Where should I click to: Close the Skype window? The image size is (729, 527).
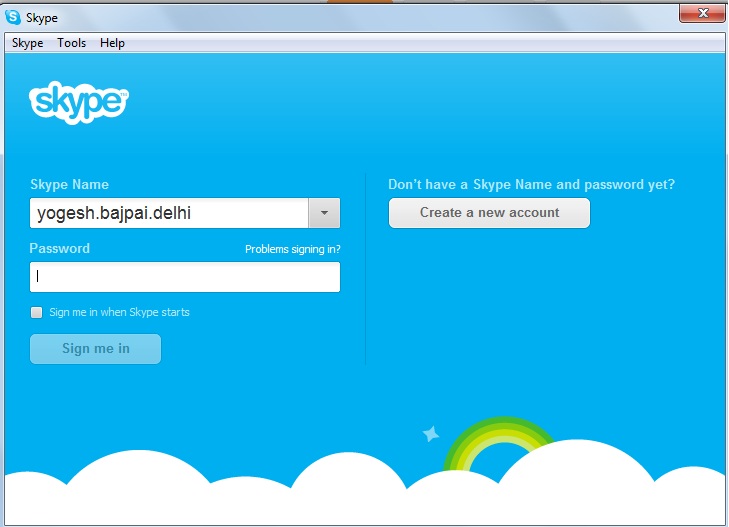tap(702, 13)
